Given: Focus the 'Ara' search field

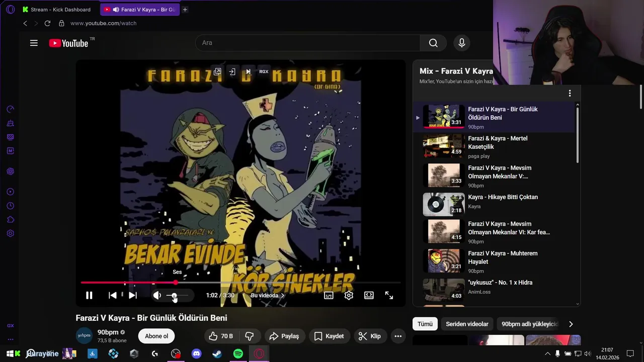Looking at the screenshot, I should click(307, 43).
